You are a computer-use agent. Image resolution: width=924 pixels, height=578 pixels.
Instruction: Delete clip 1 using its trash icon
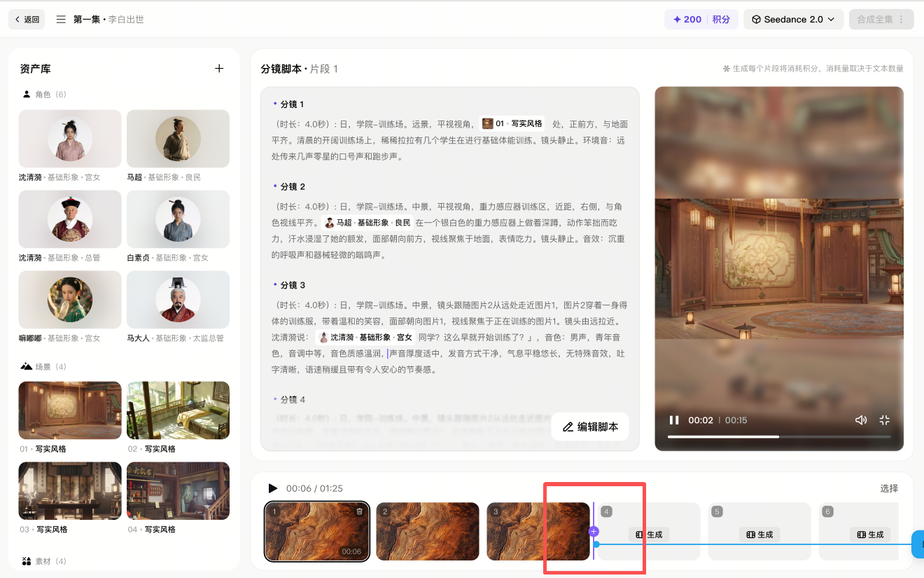[360, 511]
